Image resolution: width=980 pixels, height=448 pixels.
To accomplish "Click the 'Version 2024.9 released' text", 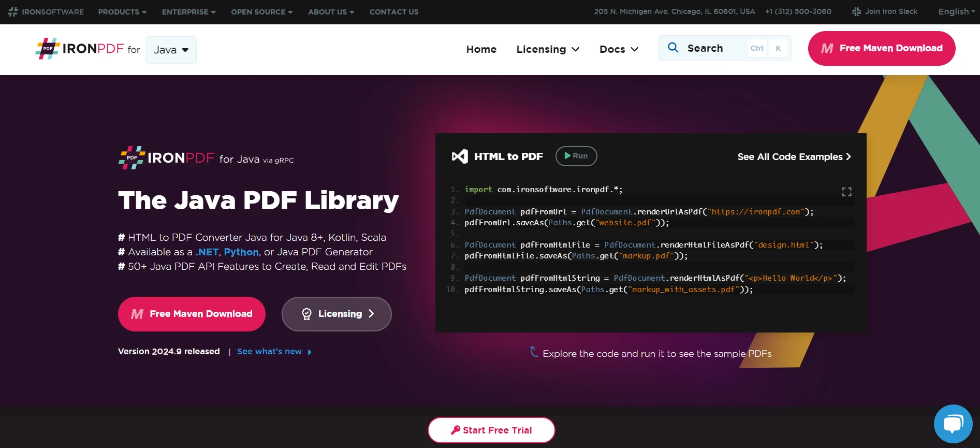I will click(169, 352).
